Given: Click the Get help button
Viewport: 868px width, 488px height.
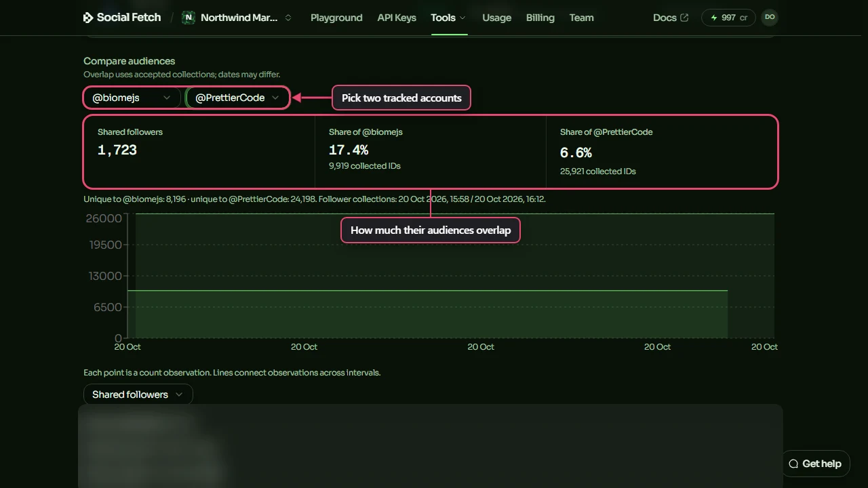Looking at the screenshot, I should point(815,464).
